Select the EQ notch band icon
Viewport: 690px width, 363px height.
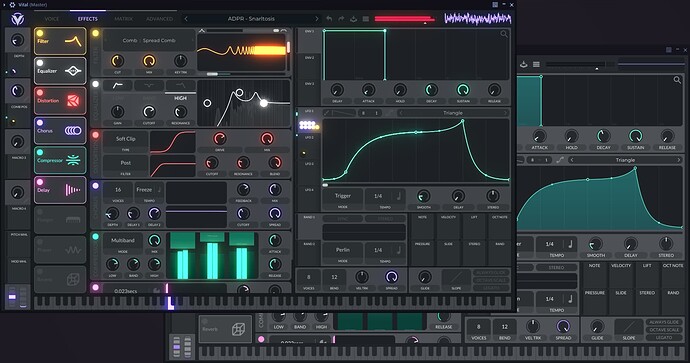149,85
